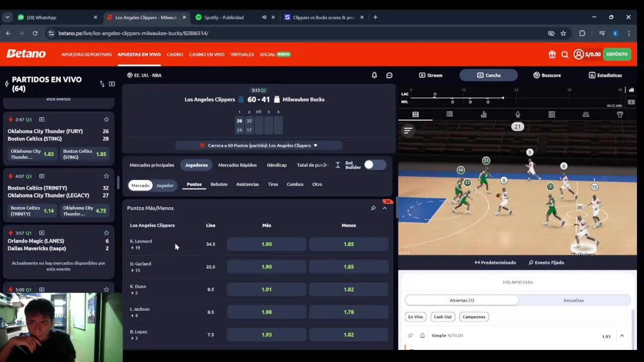
Task: Open Chrome tab search dropdown
Action: (8, 17)
